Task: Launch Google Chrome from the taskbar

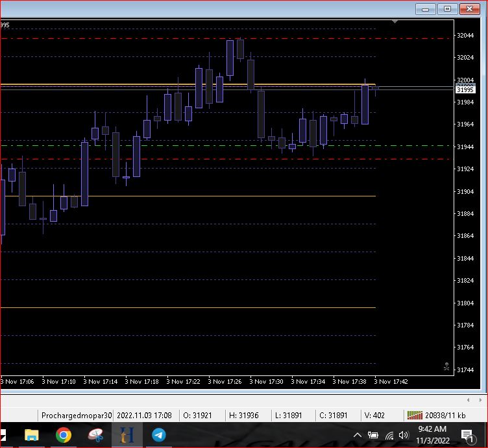Action: pos(64,435)
